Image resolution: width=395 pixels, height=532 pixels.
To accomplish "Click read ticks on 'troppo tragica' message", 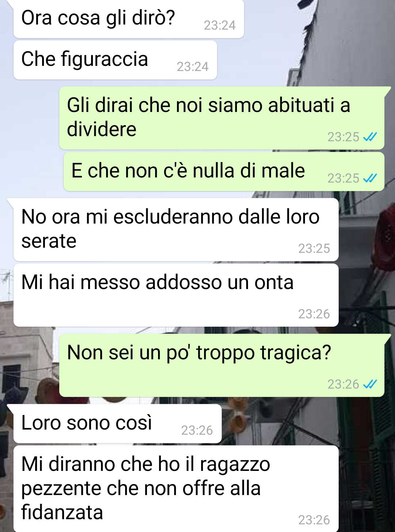I will tap(370, 384).
